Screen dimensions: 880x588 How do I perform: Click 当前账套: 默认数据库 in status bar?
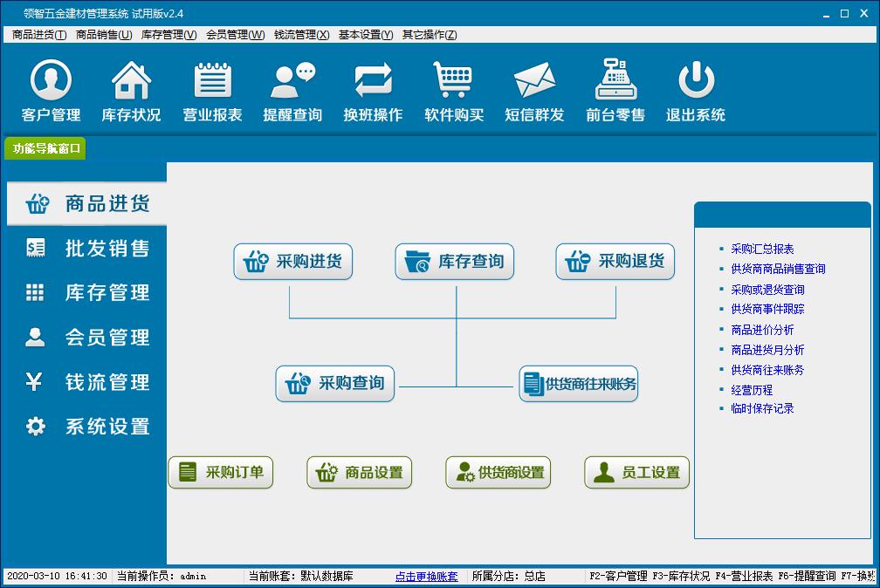coord(301,576)
